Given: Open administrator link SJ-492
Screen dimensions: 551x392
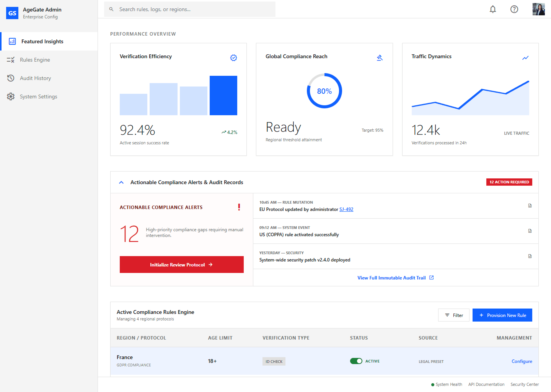Looking at the screenshot, I should tap(346, 209).
